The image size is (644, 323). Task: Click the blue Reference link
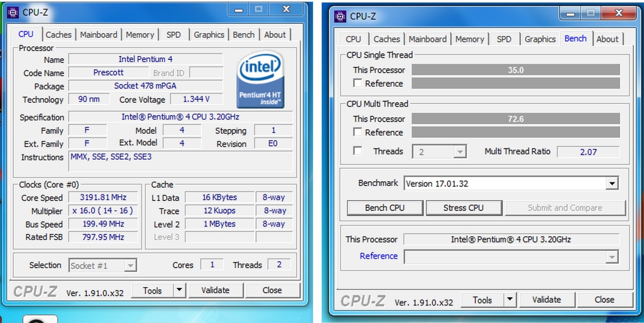378,256
